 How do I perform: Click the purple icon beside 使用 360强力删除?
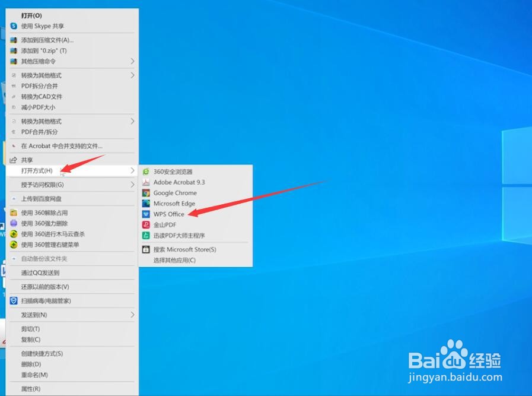tap(14, 223)
